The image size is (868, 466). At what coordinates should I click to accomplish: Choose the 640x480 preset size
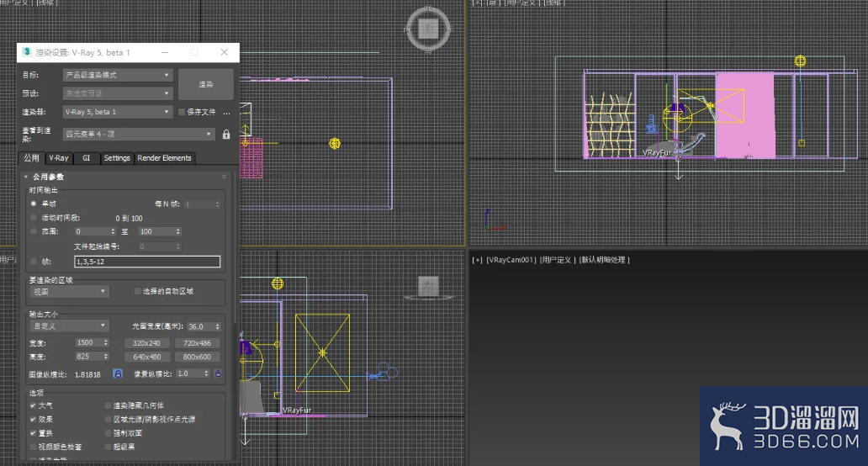pos(146,357)
